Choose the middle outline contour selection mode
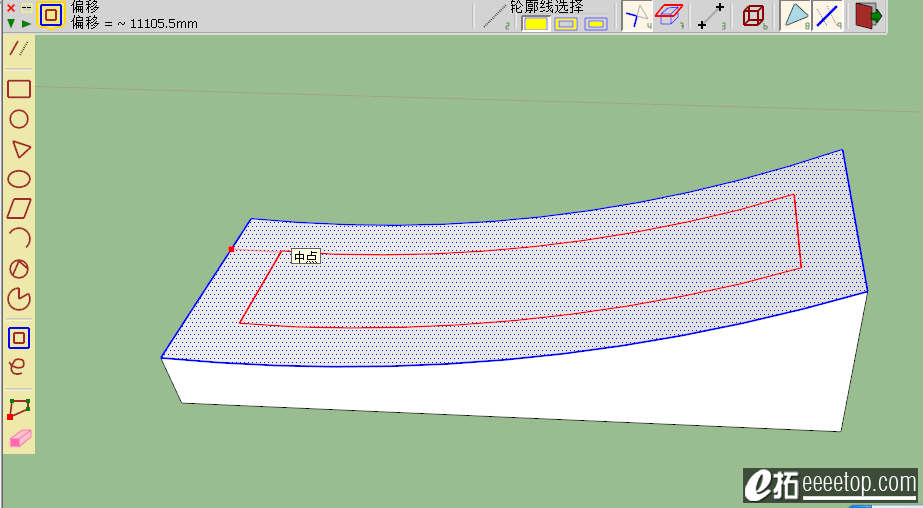923x508 pixels. [x=566, y=24]
